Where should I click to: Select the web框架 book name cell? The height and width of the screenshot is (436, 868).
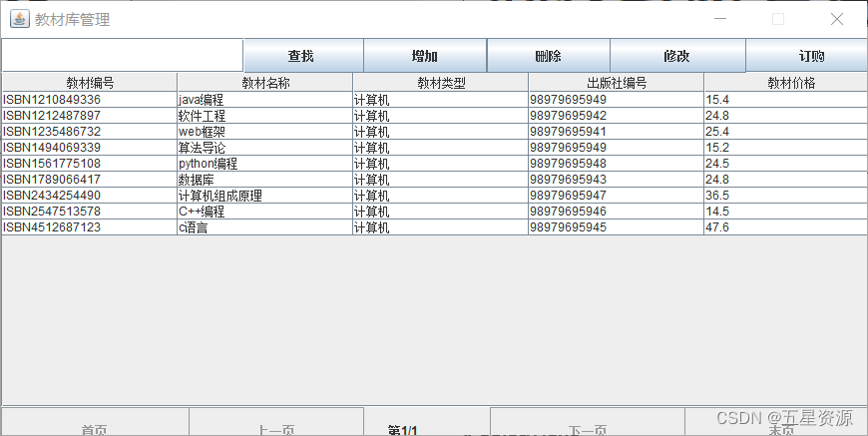(265, 132)
